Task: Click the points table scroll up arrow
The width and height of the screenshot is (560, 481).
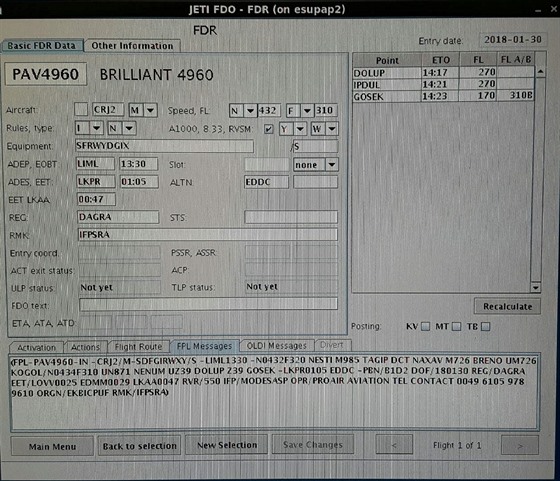Action: tap(540, 72)
